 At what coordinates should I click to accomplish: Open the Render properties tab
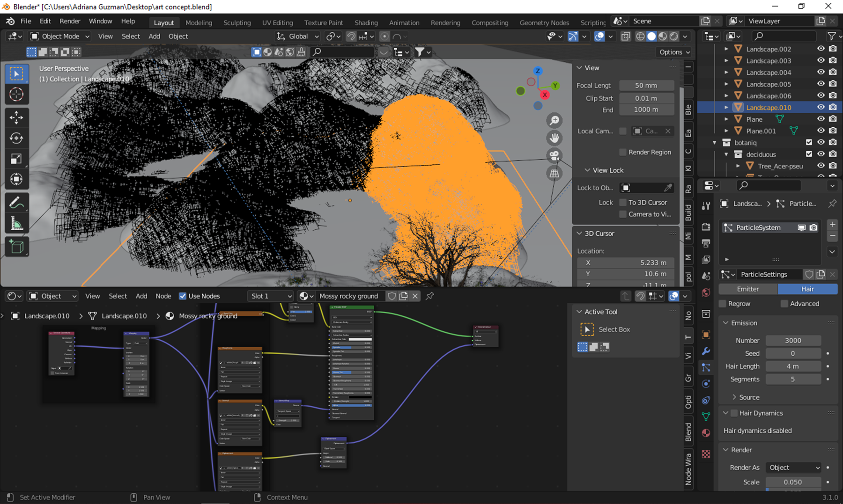(706, 227)
